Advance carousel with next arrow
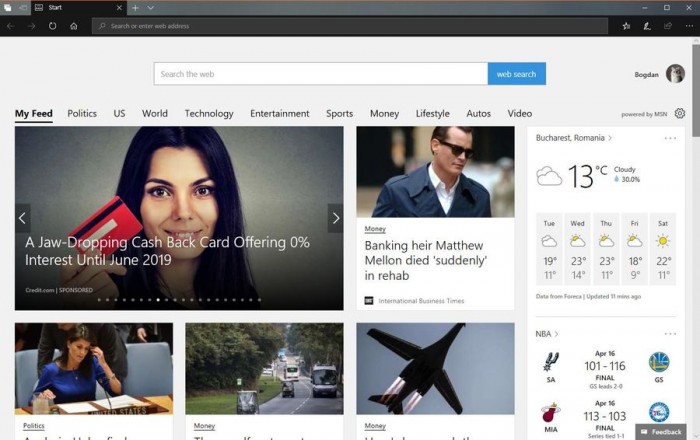The width and height of the screenshot is (700, 440). tap(335, 218)
